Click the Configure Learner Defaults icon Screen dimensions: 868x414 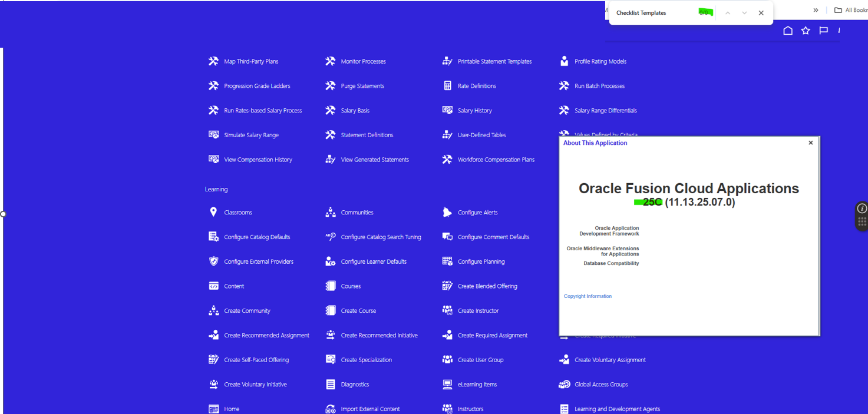click(x=330, y=261)
